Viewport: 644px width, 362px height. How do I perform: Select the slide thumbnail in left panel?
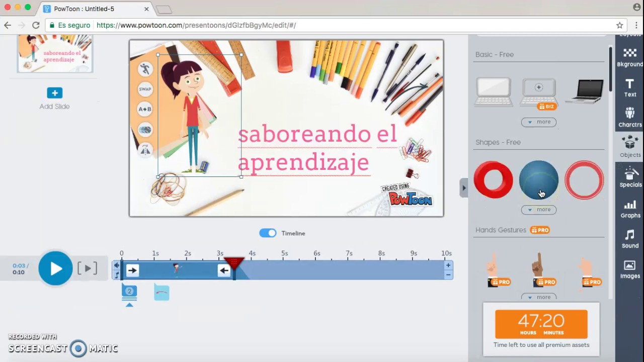[55, 54]
